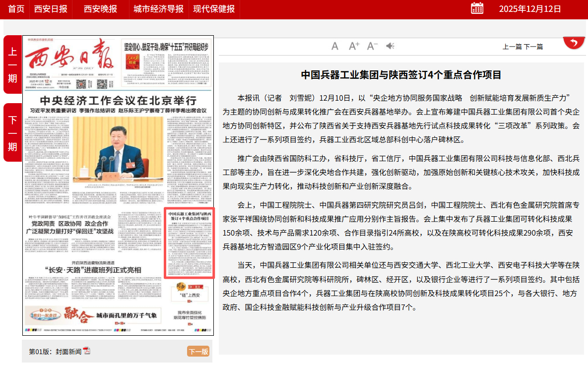
Task: Click 下一篇 next article link
Action: (x=533, y=47)
